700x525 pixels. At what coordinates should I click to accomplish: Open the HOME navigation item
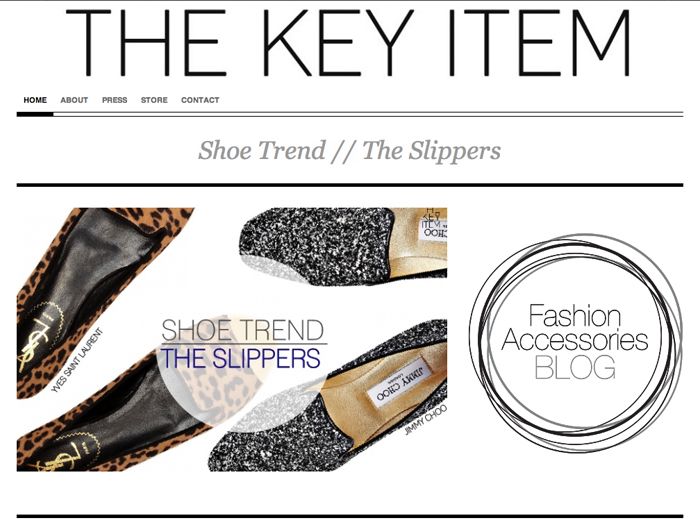(x=35, y=100)
